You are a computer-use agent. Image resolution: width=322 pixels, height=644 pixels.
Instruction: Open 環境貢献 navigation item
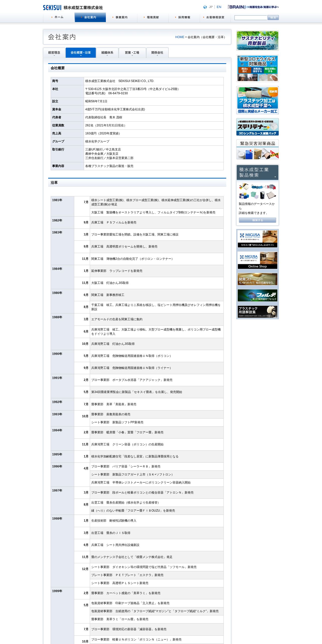click(153, 17)
